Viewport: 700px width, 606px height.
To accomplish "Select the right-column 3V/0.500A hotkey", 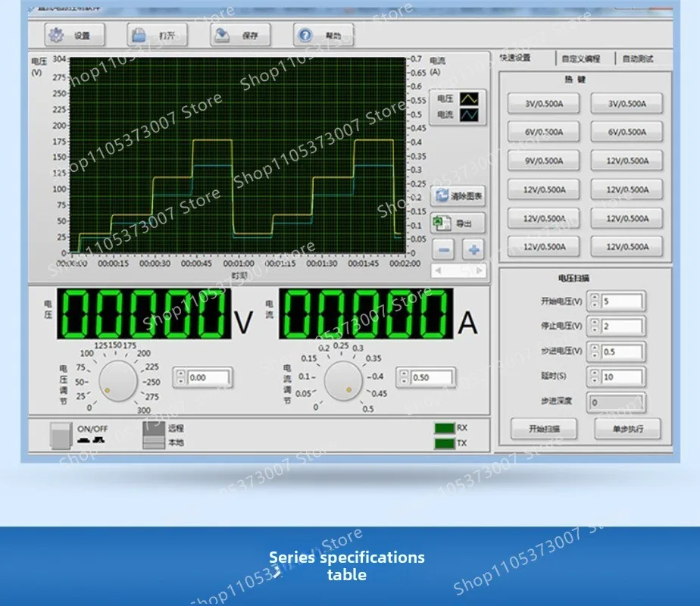I will coord(627,104).
